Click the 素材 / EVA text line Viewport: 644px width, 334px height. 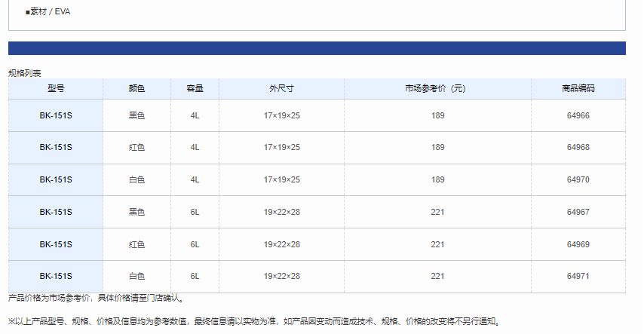pos(48,11)
